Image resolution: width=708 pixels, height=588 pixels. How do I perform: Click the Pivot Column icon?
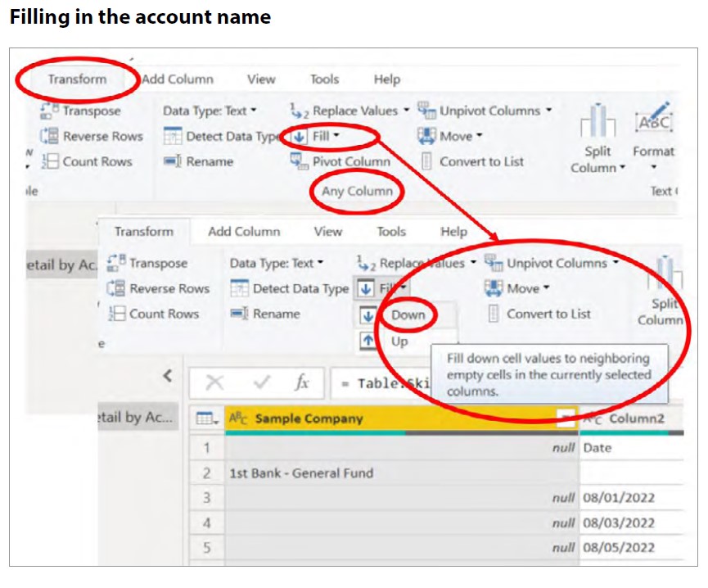click(300, 161)
